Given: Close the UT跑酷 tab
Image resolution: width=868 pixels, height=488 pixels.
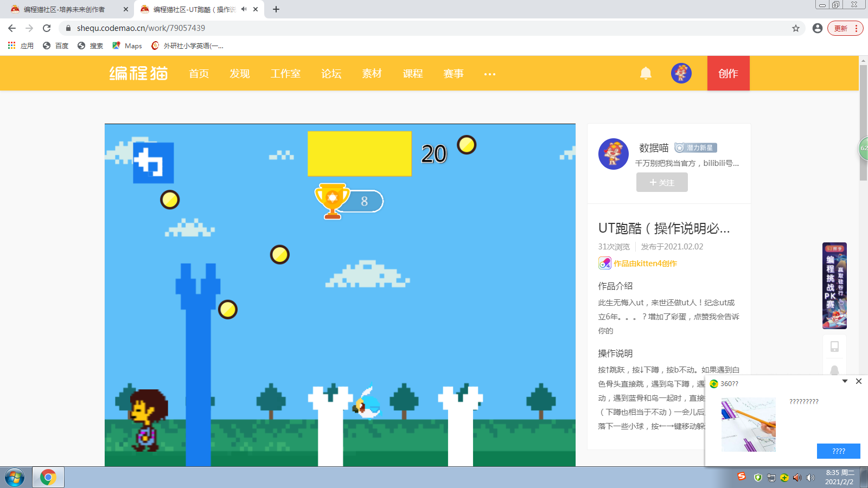Looking at the screenshot, I should tap(256, 9).
